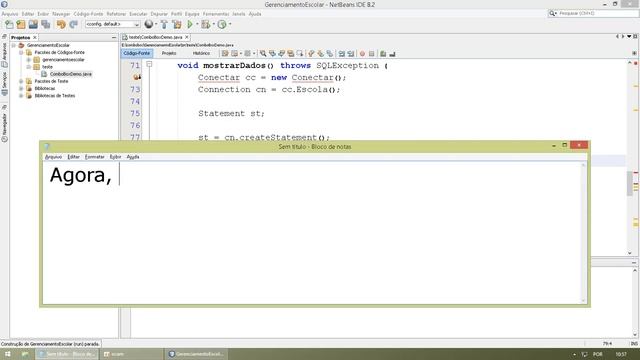This screenshot has width=640, height=360.
Task: Click the Uncomment code icon in editor toolbar
Action: click(x=392, y=53)
